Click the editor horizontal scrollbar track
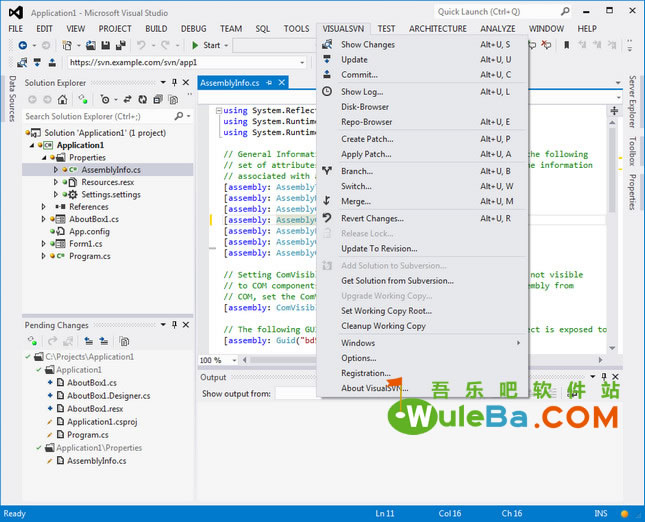Viewport: 645px width, 522px height. point(422,360)
